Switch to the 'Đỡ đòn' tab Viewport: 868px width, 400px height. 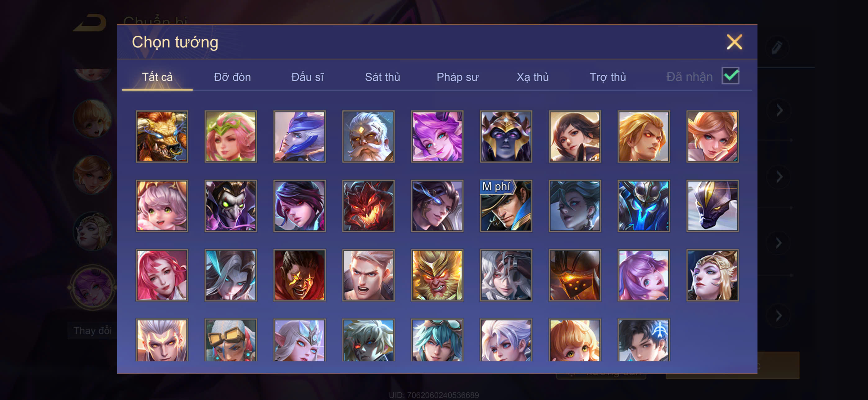tap(232, 77)
